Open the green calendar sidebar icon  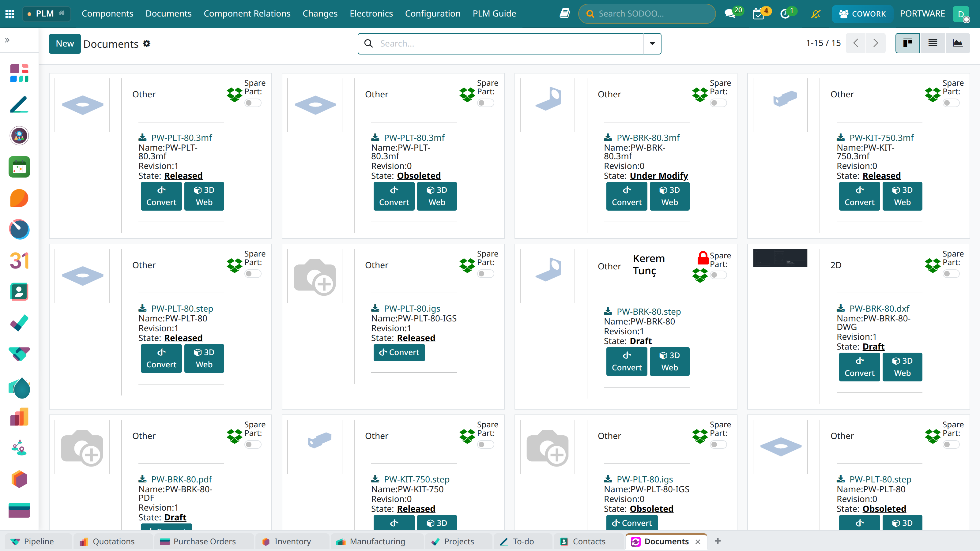(19, 167)
